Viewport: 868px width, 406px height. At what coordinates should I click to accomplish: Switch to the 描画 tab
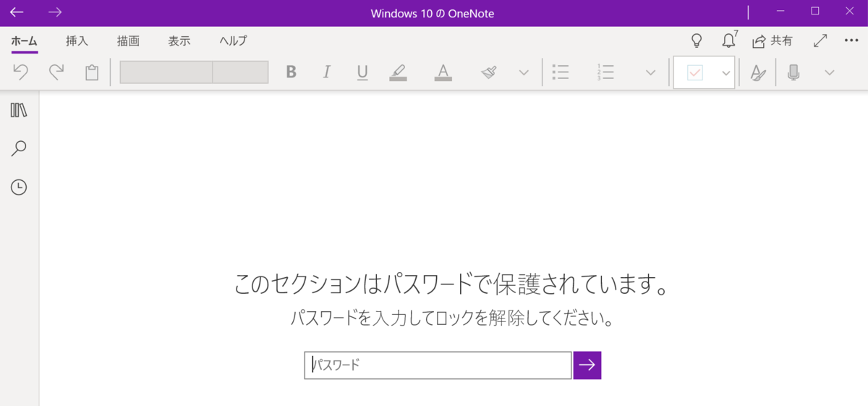click(128, 41)
